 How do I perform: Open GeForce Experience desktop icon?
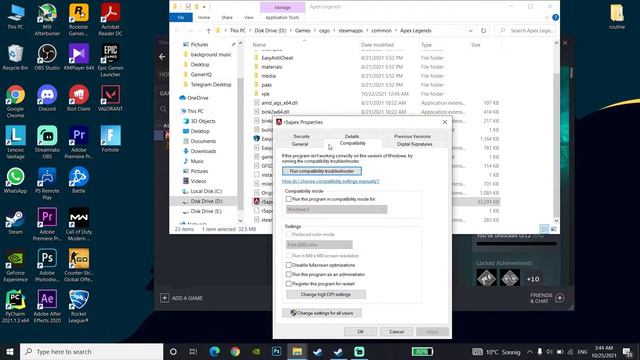[16, 265]
